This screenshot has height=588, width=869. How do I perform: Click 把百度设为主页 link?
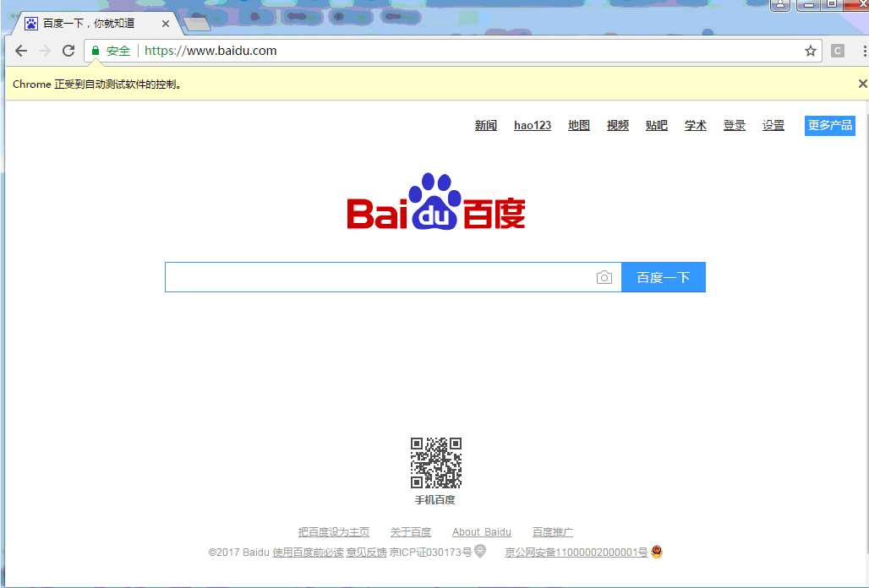click(334, 532)
